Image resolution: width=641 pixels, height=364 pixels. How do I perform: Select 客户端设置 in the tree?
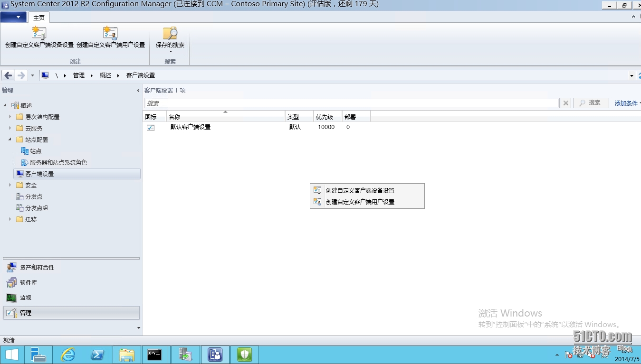coord(77,174)
